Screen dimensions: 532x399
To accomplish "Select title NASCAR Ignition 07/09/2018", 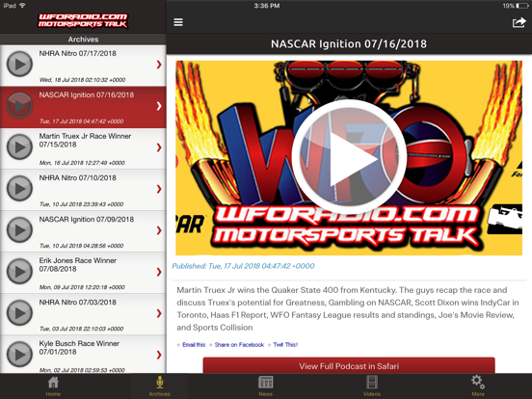I will (x=87, y=219).
